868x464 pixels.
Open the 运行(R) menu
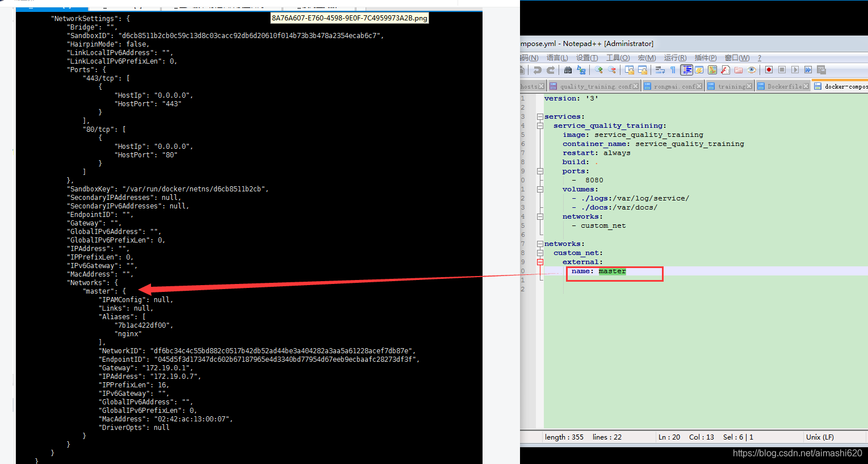tap(675, 58)
